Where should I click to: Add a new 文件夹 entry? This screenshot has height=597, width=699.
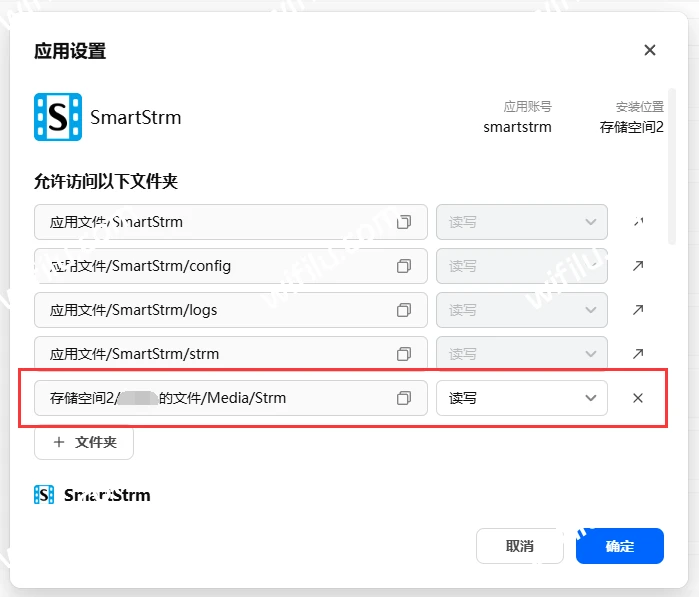click(84, 442)
